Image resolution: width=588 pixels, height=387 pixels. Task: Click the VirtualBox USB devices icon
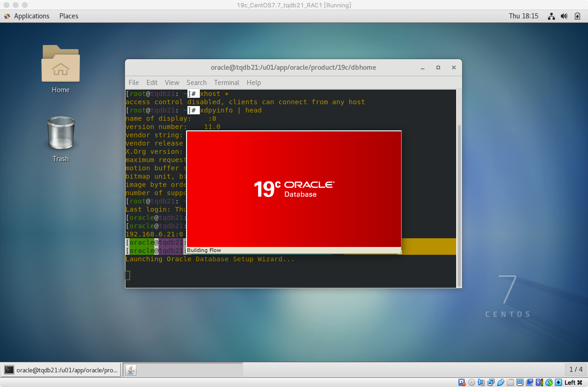501,382
